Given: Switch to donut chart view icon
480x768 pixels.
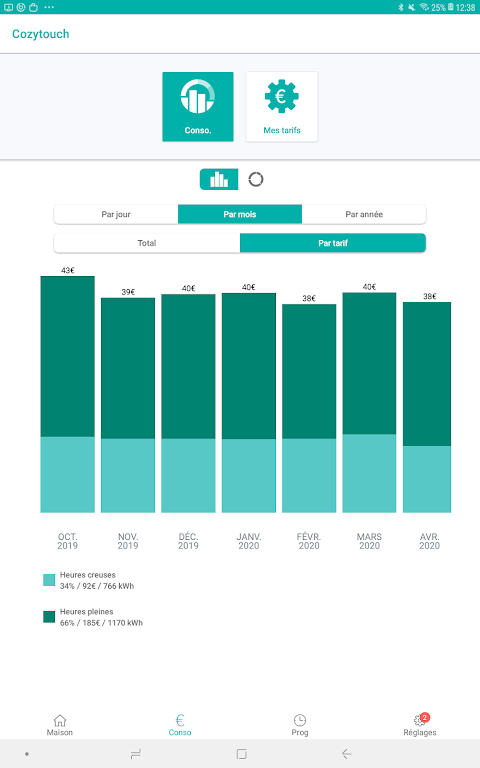Looking at the screenshot, I should pos(256,179).
